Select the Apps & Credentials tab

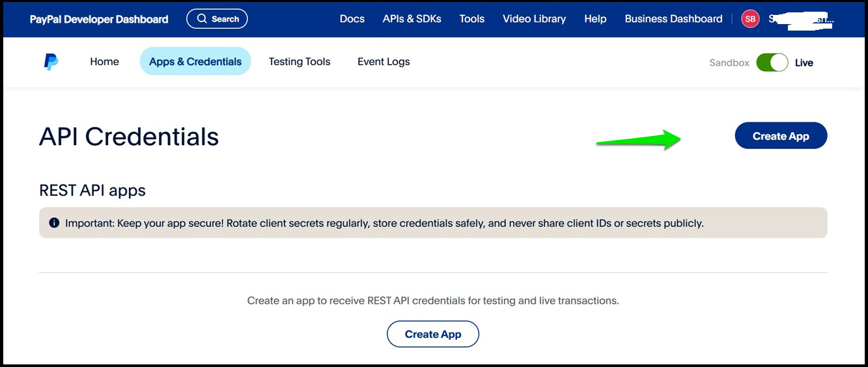195,61
